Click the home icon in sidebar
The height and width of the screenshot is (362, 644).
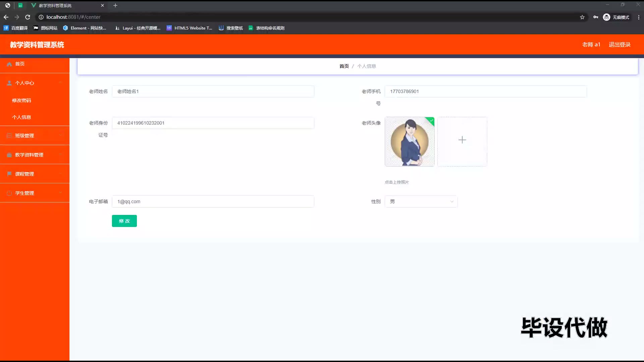(9, 64)
